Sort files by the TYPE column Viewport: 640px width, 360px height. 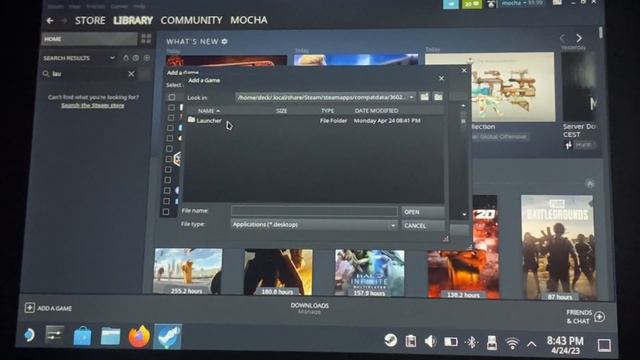(x=327, y=111)
